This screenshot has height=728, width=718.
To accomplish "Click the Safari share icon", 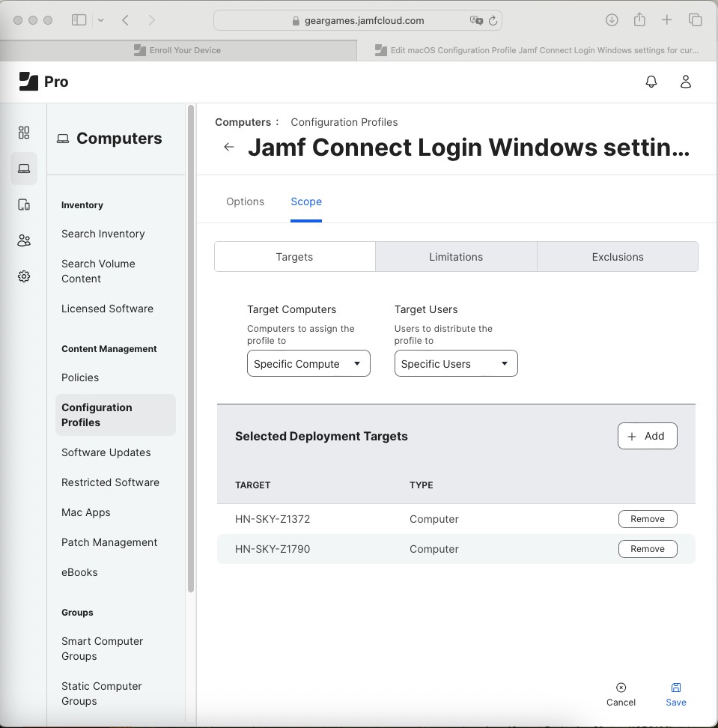I will 639,20.
